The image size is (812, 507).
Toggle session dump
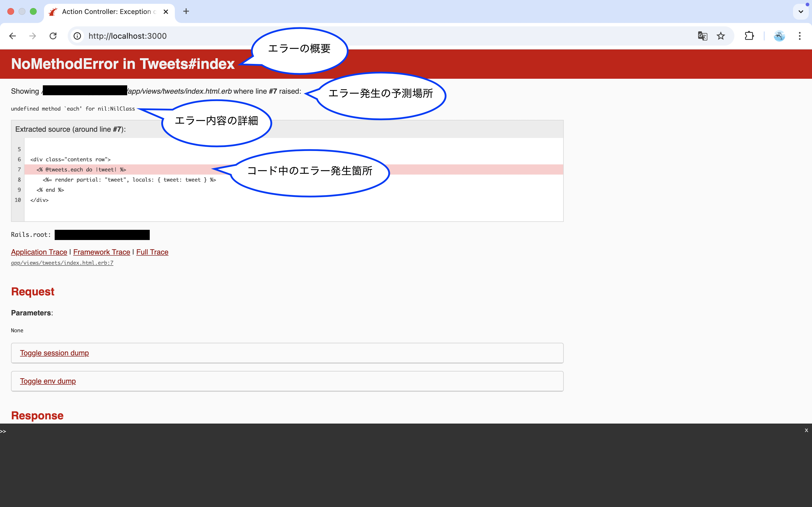tap(54, 353)
